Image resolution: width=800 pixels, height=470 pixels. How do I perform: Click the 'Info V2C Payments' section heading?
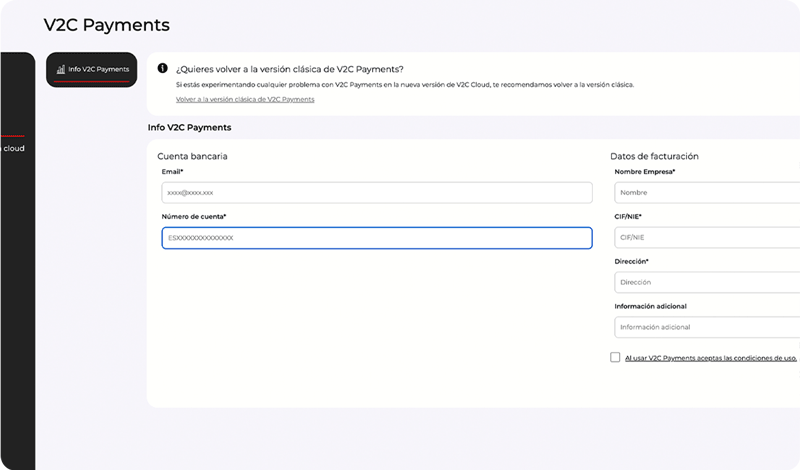pos(189,128)
